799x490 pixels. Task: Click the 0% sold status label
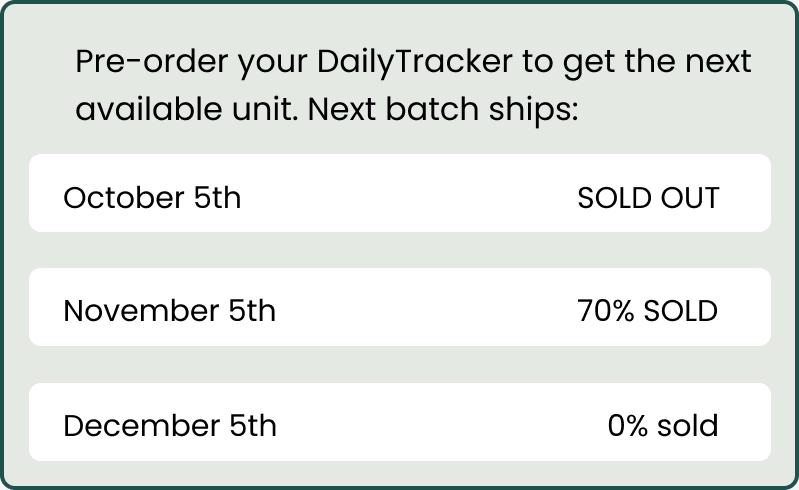662,426
